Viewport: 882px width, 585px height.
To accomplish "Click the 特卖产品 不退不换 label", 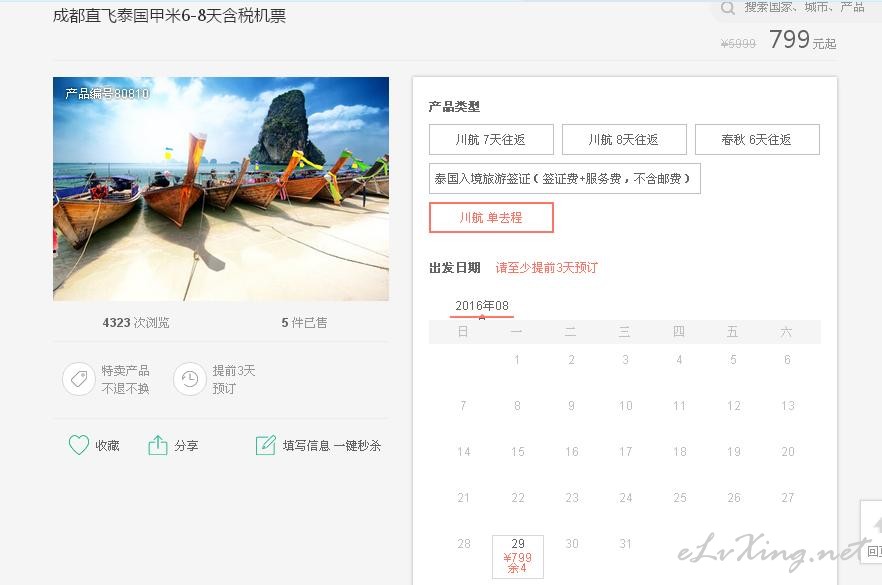I will point(125,380).
